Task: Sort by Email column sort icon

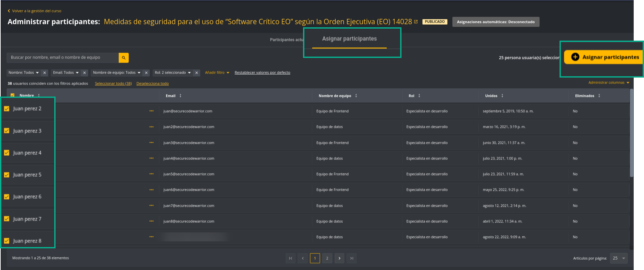Action: [180, 96]
